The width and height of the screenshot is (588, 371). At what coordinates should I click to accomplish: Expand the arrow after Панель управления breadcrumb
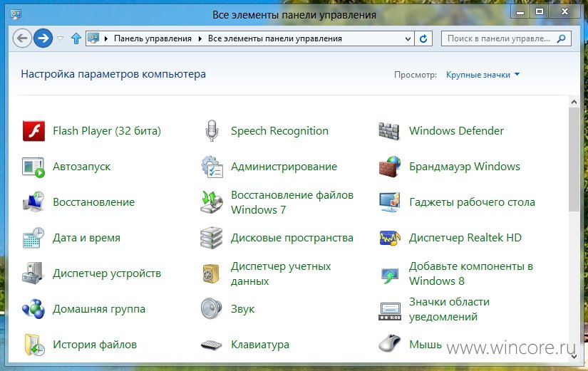pos(200,38)
